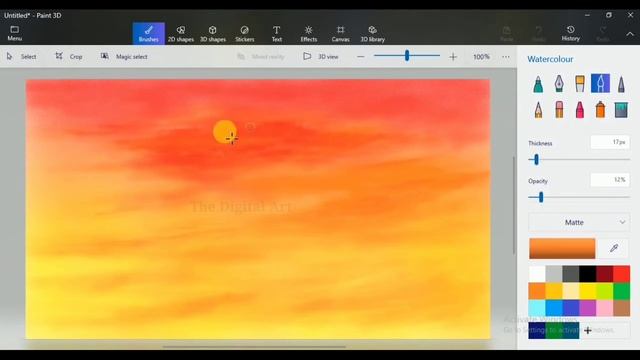
Task: Select the Spray can brush
Action: click(600, 110)
